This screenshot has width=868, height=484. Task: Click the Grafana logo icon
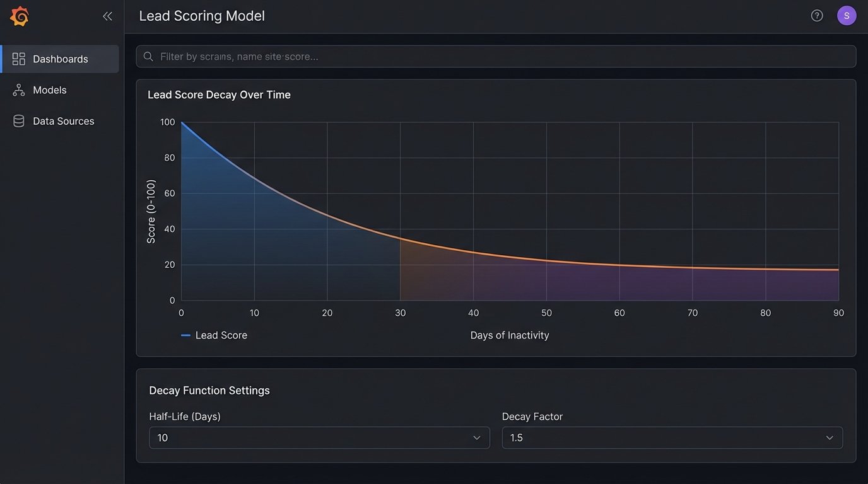(20, 16)
